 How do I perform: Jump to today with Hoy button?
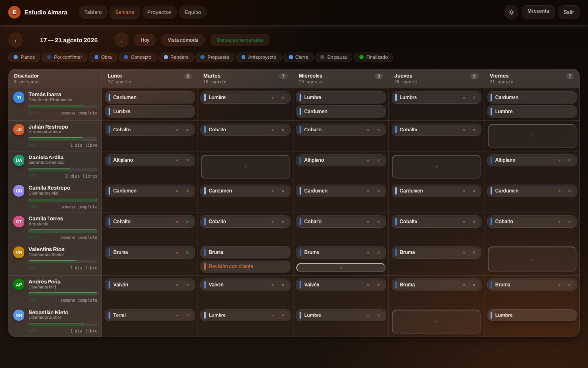145,40
